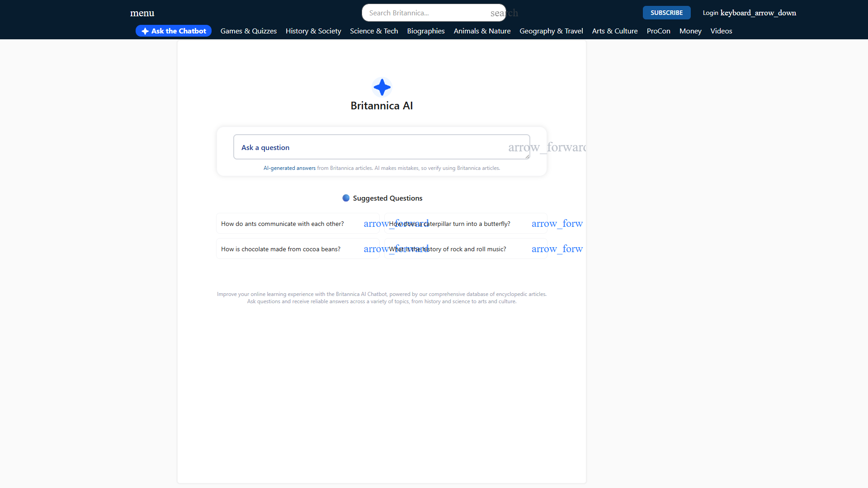Select history of rock and roll question
868x488 pixels.
466,249
